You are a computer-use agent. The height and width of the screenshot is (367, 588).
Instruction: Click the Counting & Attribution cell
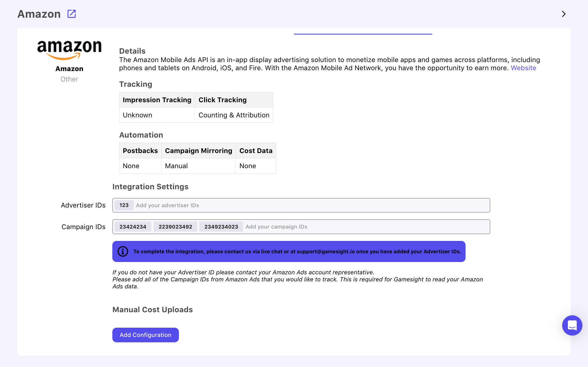[x=234, y=115]
